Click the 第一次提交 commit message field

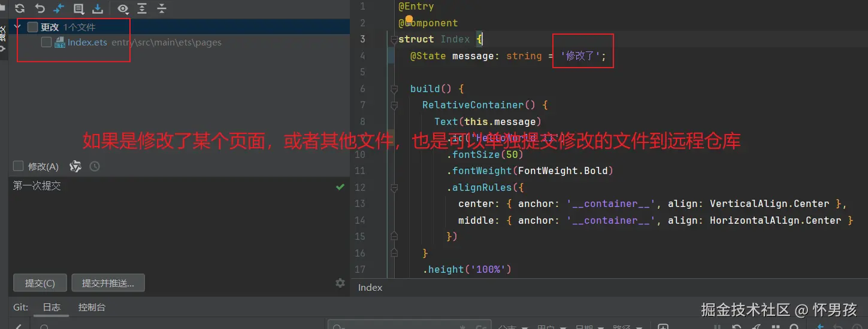179,224
